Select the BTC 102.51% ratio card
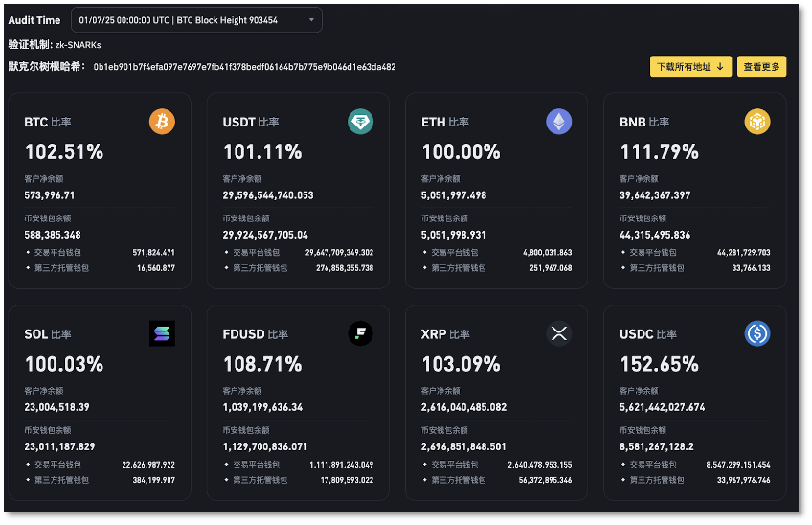812x525 pixels. 100,191
